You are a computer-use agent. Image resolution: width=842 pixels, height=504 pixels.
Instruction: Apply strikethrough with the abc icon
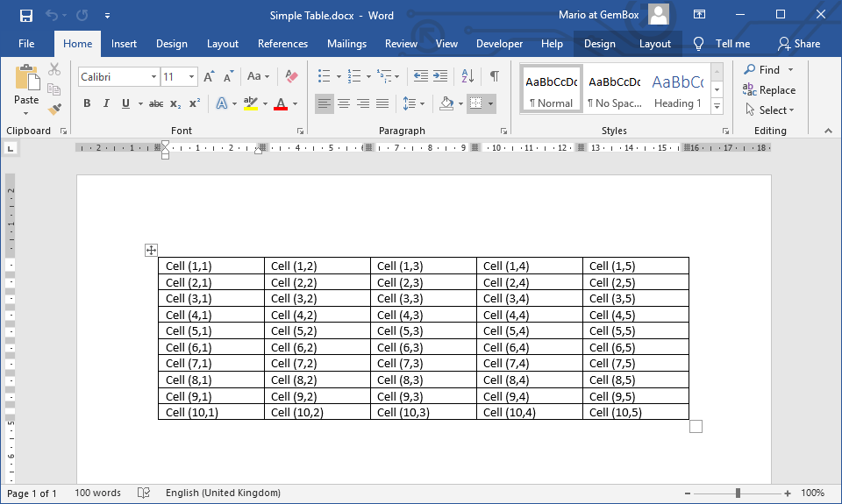156,103
